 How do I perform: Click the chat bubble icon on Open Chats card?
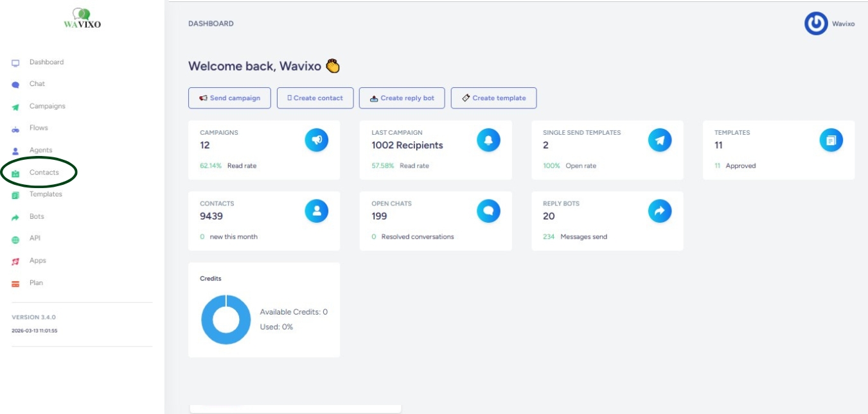[x=488, y=211]
